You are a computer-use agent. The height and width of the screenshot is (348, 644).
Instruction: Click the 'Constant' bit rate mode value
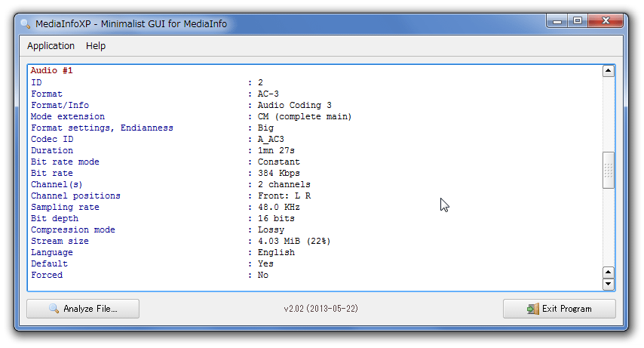(x=278, y=162)
